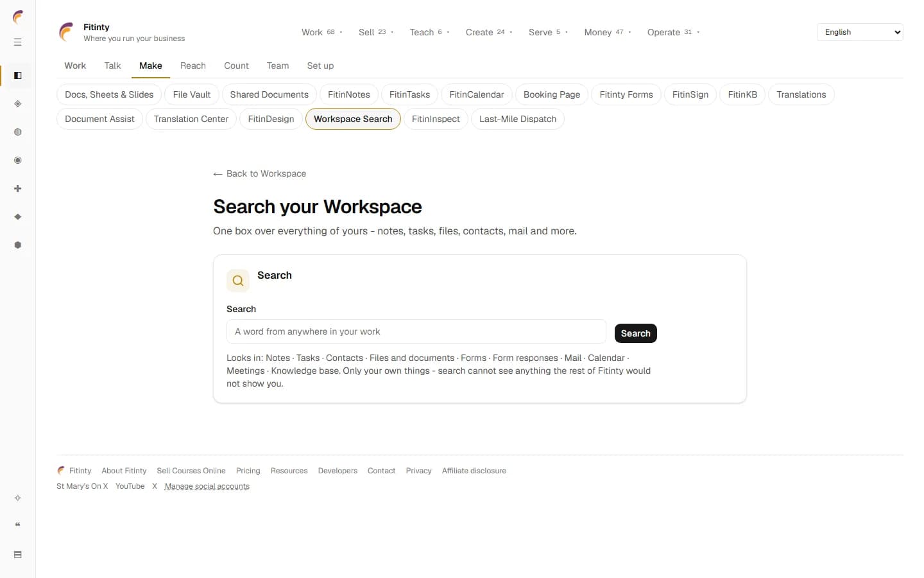This screenshot has height=578, width=924.
Task: Switch to the Count tab
Action: pos(236,66)
